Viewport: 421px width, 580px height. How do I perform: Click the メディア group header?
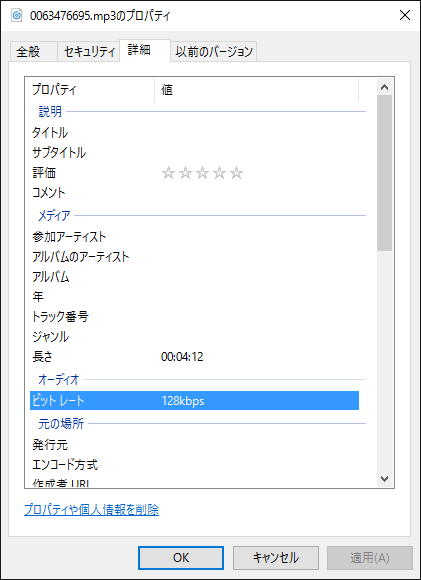coord(54,215)
